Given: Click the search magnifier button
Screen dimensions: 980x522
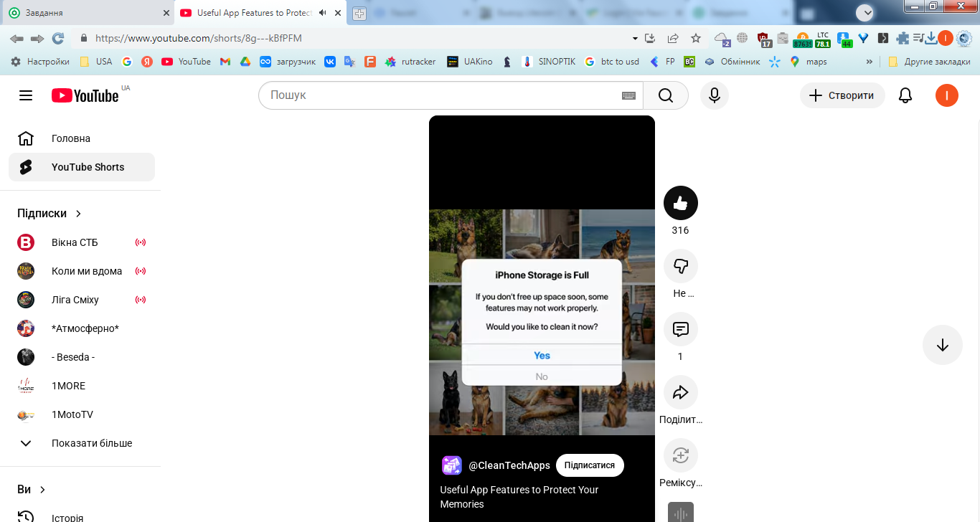Looking at the screenshot, I should coord(666,95).
